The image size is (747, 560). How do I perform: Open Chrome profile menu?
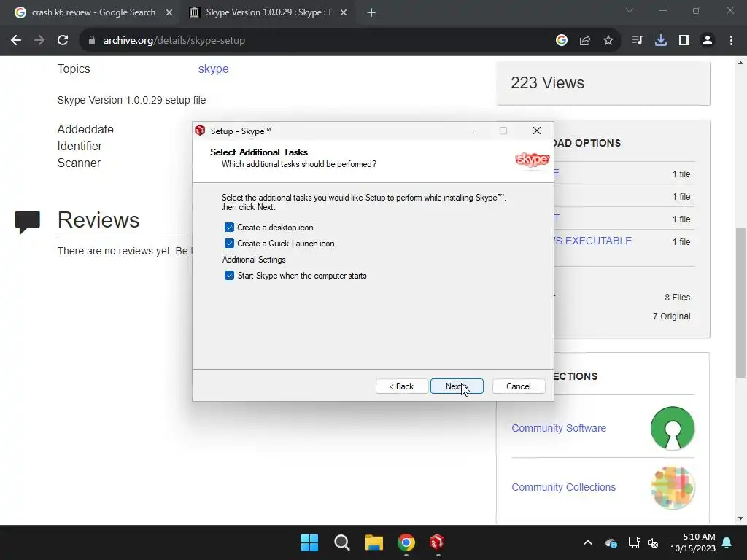coord(708,41)
